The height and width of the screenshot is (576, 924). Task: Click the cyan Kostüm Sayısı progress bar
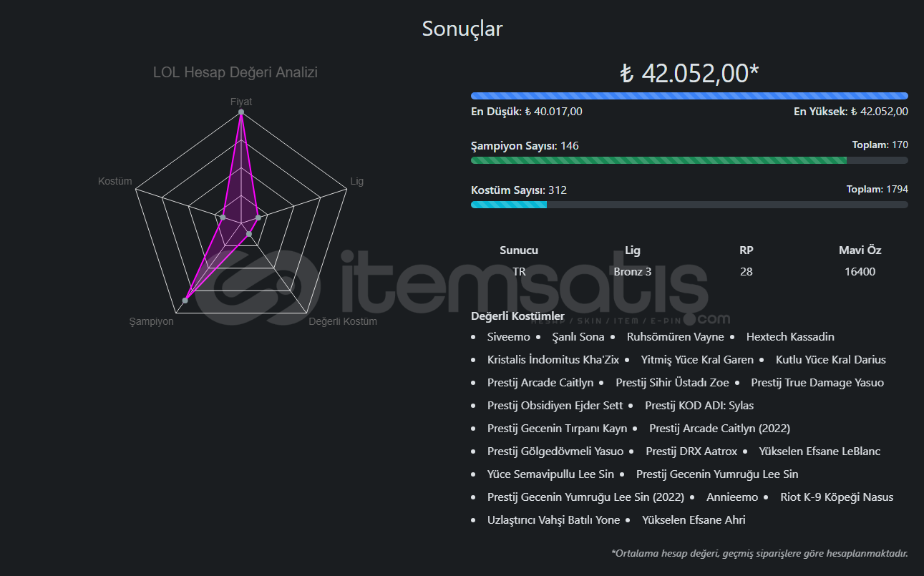coord(689,205)
